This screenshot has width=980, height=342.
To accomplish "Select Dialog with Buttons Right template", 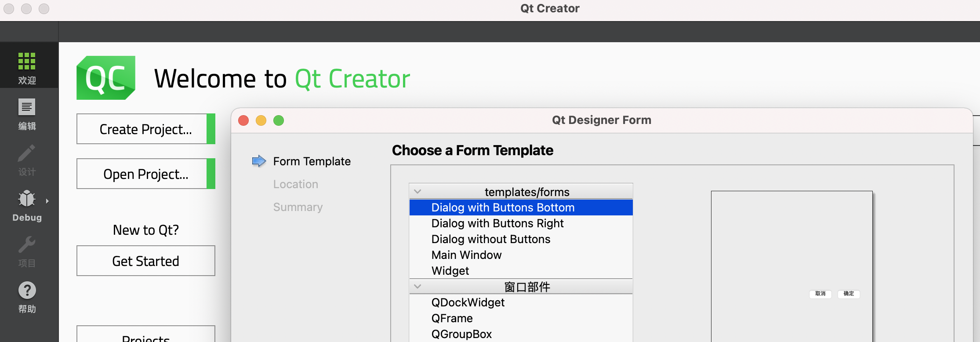I will (x=521, y=223).
